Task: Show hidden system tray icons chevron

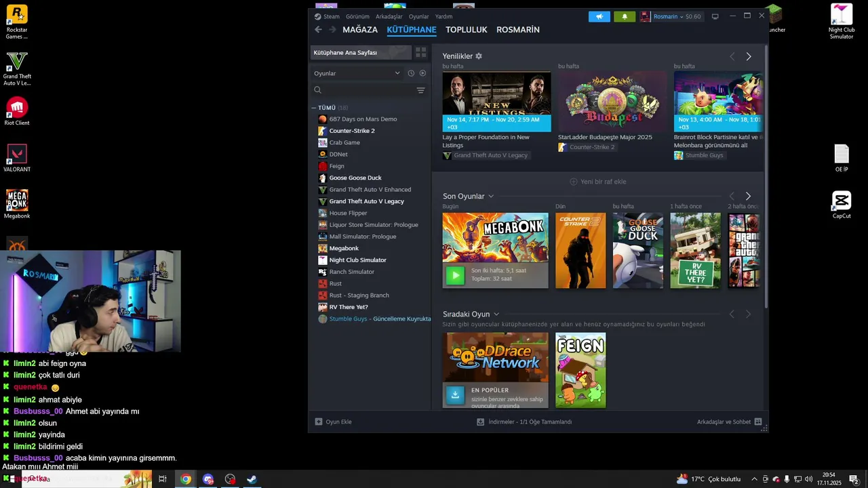Action: click(754, 479)
